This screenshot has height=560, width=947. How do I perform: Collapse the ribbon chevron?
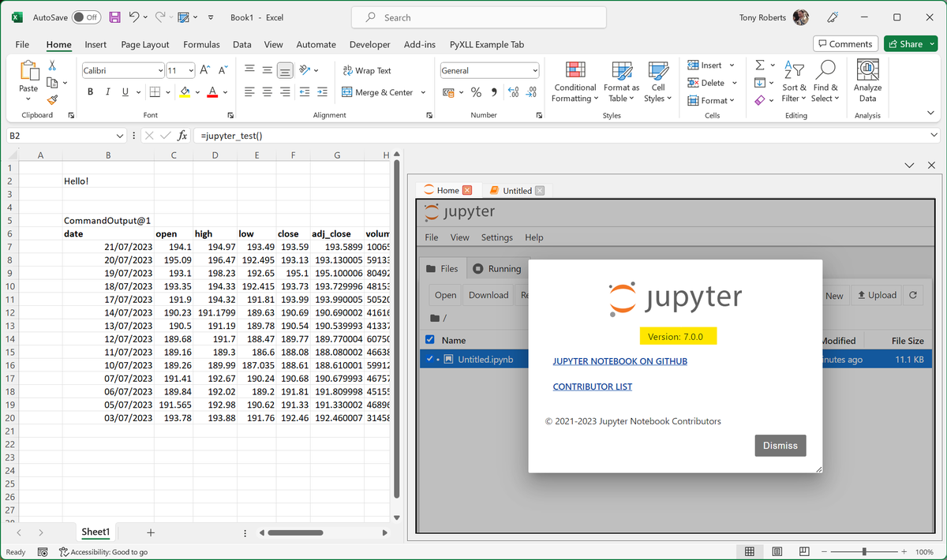click(930, 114)
